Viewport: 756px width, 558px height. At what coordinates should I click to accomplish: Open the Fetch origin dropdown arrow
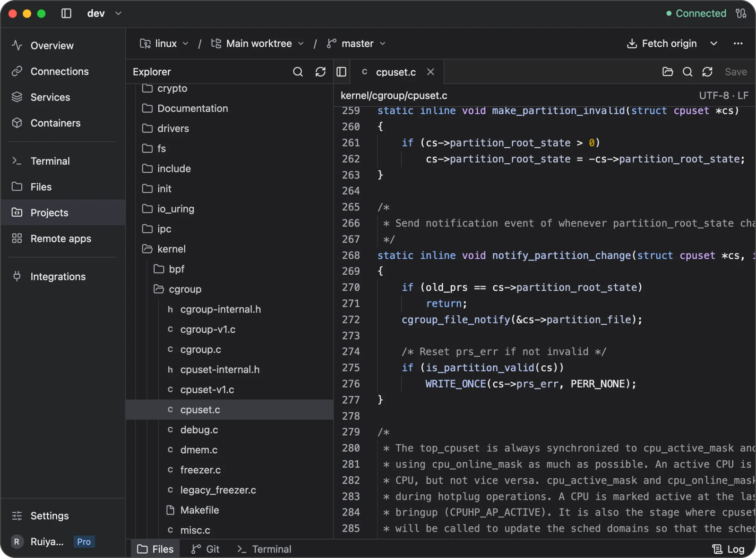pyautogui.click(x=713, y=43)
